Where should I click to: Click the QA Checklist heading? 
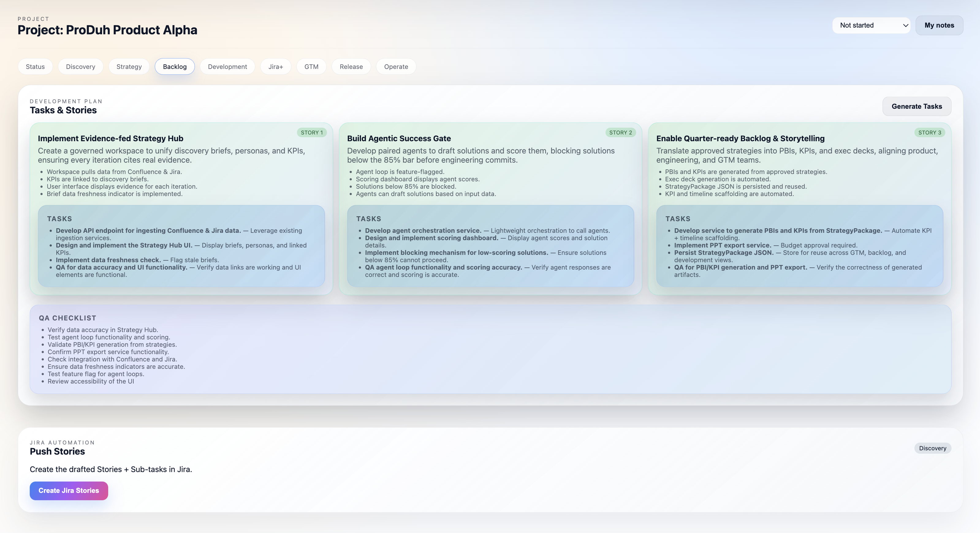(67, 318)
